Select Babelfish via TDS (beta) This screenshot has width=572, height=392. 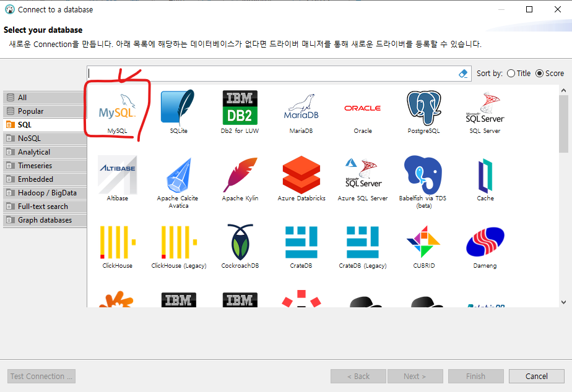(423, 175)
